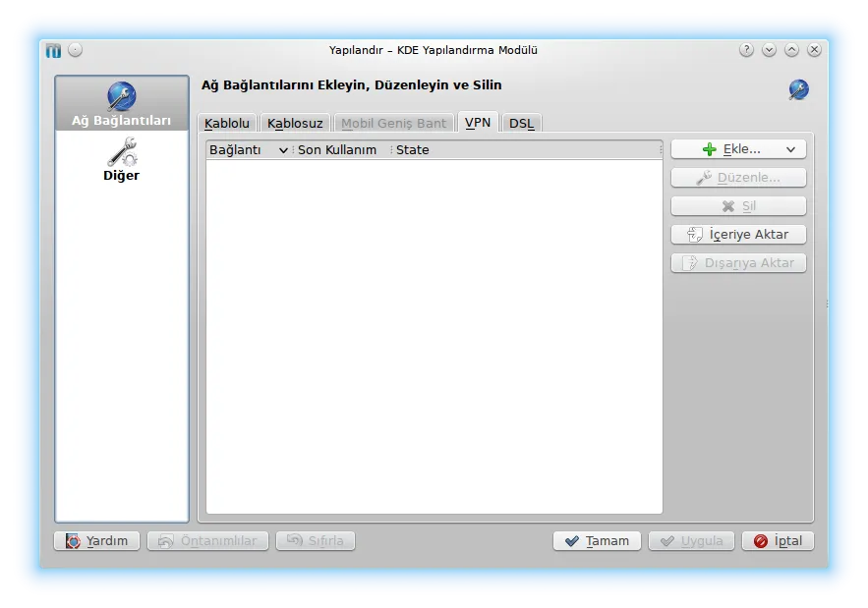Cancel using the İptal button
The image size is (868, 608).
click(778, 541)
